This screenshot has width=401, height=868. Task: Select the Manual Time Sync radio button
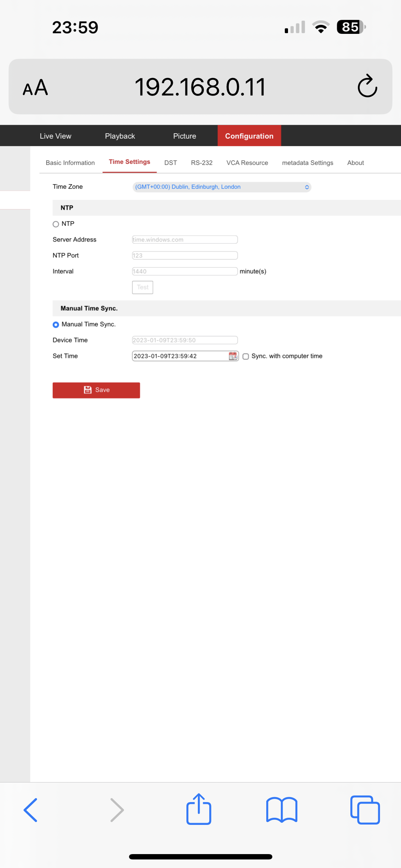click(56, 325)
